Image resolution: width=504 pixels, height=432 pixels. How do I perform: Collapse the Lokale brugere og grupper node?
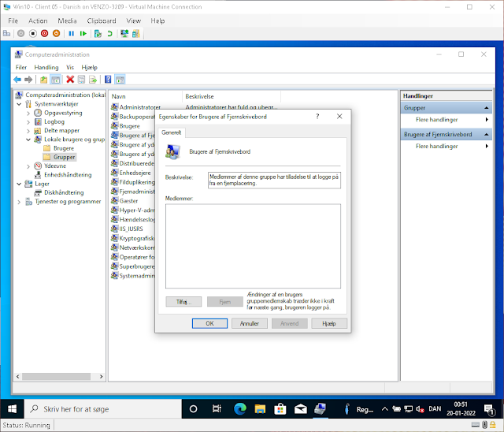tap(28, 140)
